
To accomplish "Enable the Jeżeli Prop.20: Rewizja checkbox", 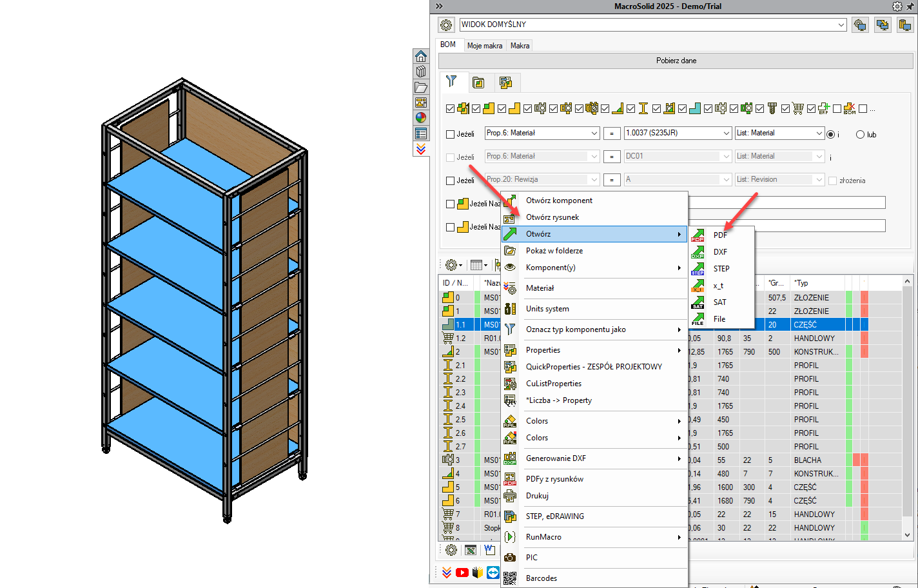I will (x=451, y=181).
